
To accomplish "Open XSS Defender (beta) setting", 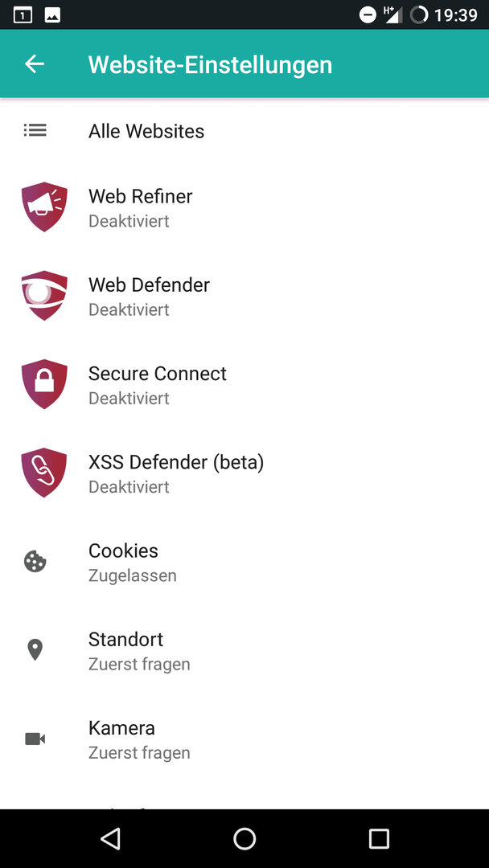I will tap(244, 473).
